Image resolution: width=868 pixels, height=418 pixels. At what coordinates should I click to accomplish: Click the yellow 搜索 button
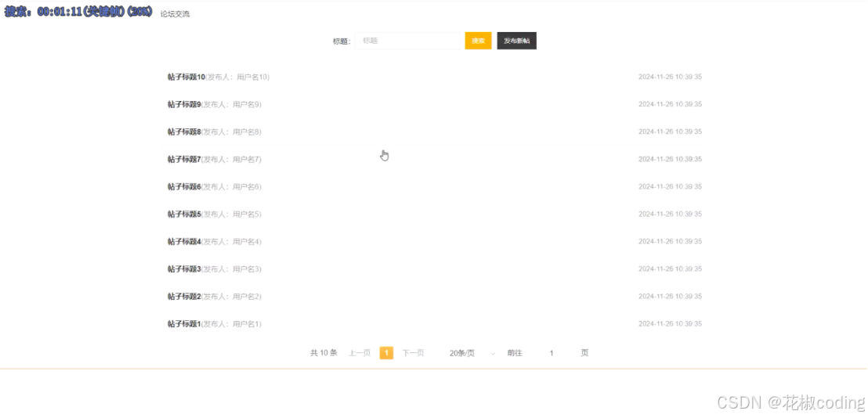479,41
